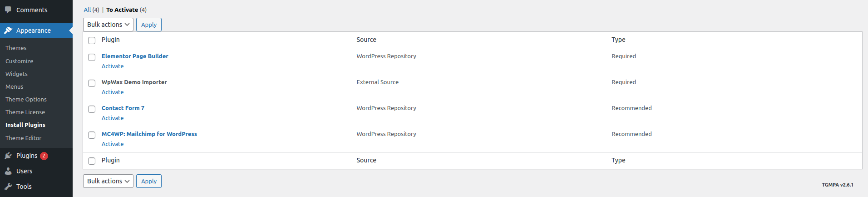Open the Elementor Page Builder plugin link

click(x=135, y=56)
